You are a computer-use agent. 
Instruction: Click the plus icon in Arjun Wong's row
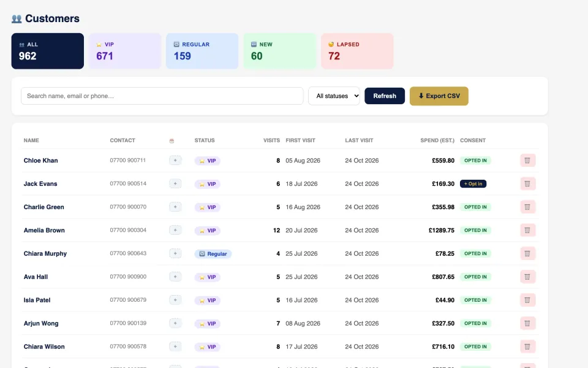(175, 323)
